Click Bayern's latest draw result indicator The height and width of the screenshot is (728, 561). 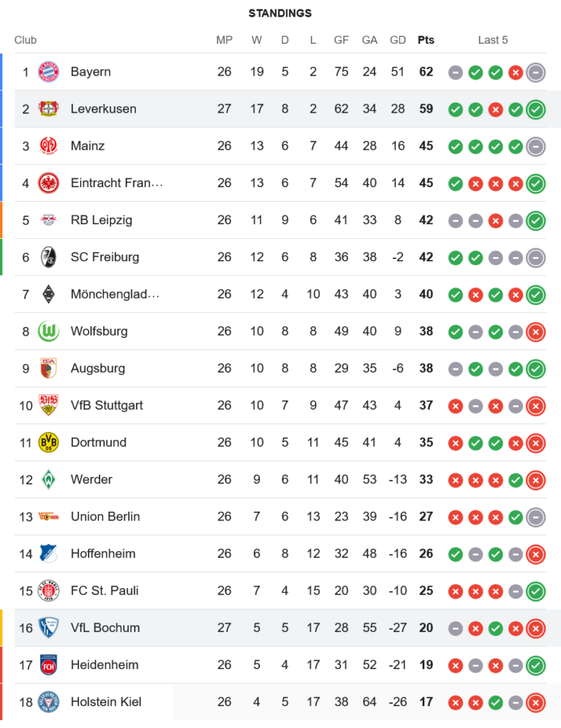(x=536, y=72)
